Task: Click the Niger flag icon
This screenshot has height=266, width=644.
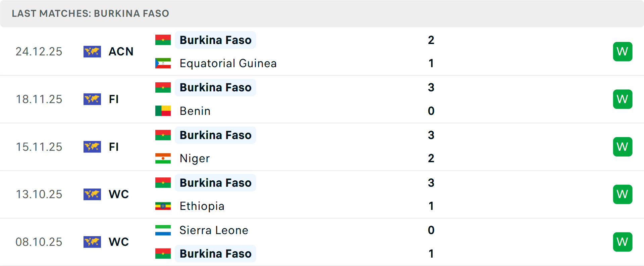Action: point(163,158)
